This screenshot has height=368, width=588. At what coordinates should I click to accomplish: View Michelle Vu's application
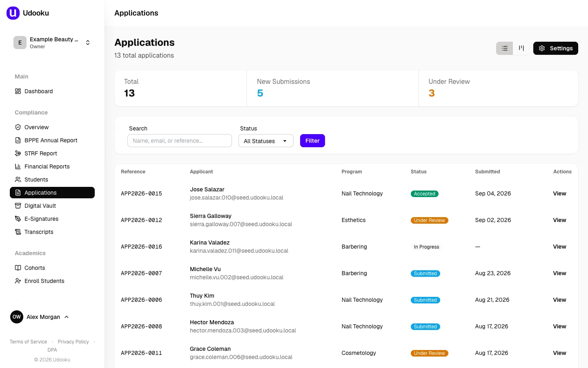click(559, 273)
